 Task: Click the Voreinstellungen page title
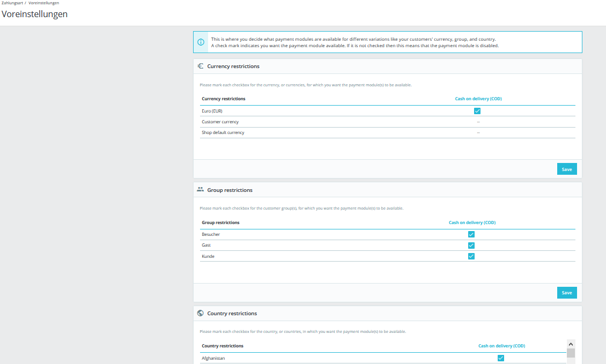coord(34,14)
